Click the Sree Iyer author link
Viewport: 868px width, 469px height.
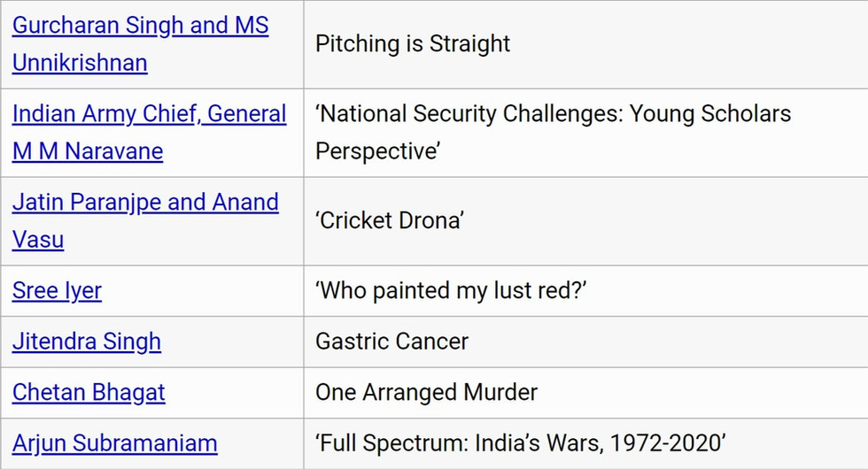pyautogui.click(x=57, y=290)
